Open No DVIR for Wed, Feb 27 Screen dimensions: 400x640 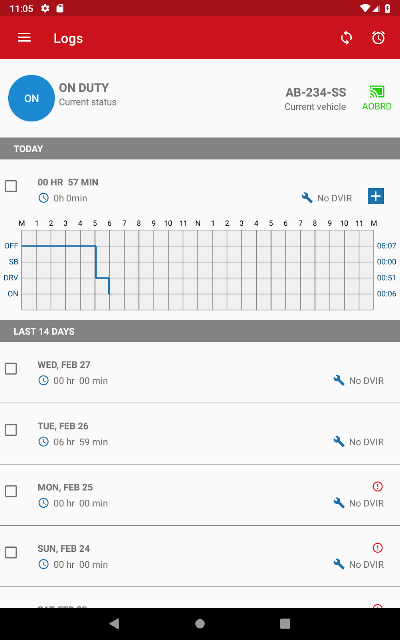(359, 380)
